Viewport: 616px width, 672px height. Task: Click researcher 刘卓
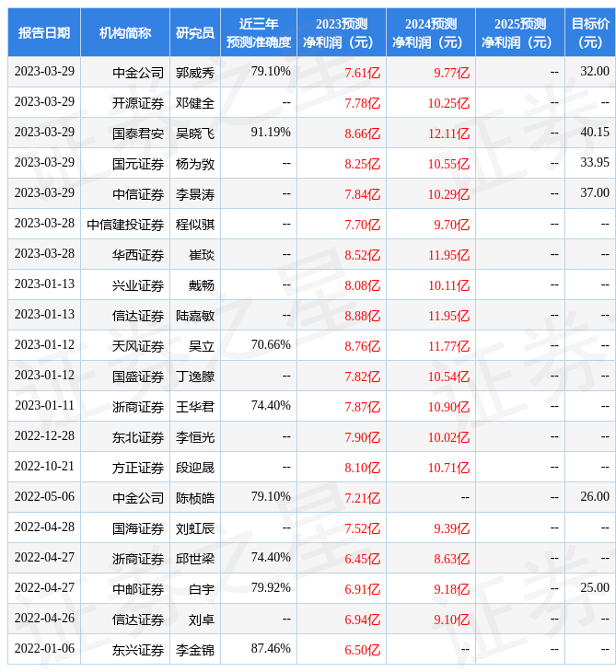pos(202,620)
